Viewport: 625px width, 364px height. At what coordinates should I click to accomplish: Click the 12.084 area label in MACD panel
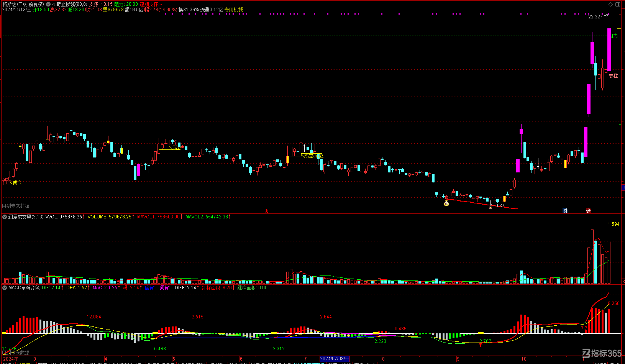pyautogui.click(x=94, y=317)
